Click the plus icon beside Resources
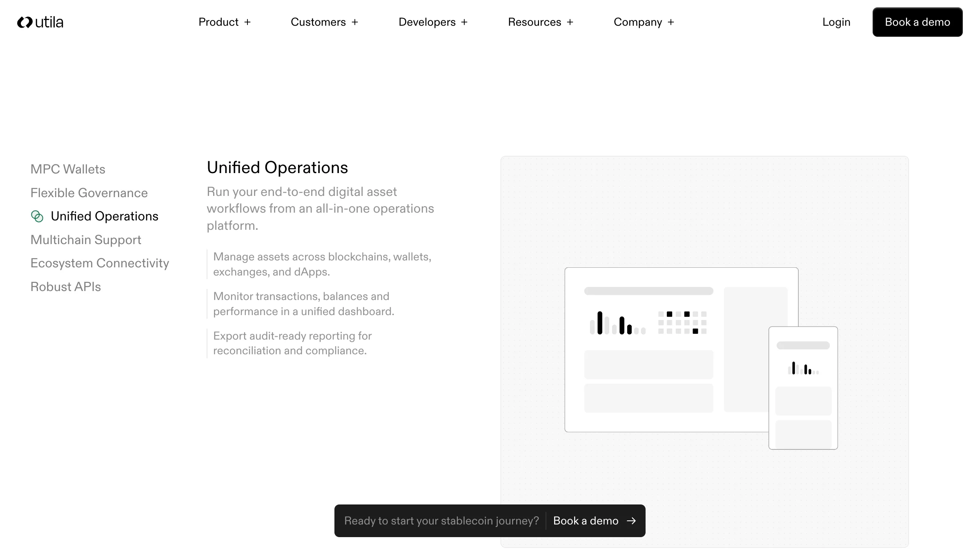 coord(570,22)
